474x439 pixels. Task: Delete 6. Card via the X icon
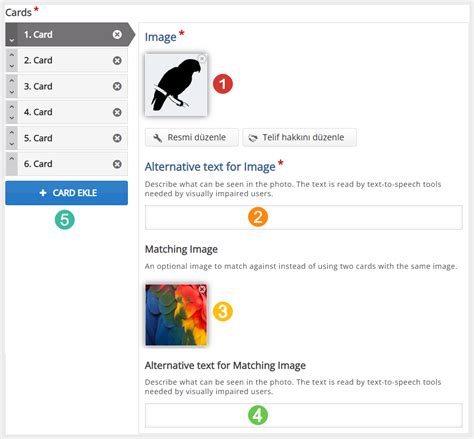tap(117, 164)
